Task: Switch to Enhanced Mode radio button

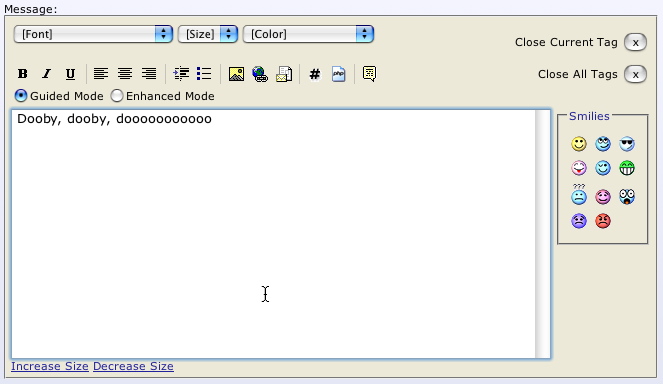Action: 117,96
